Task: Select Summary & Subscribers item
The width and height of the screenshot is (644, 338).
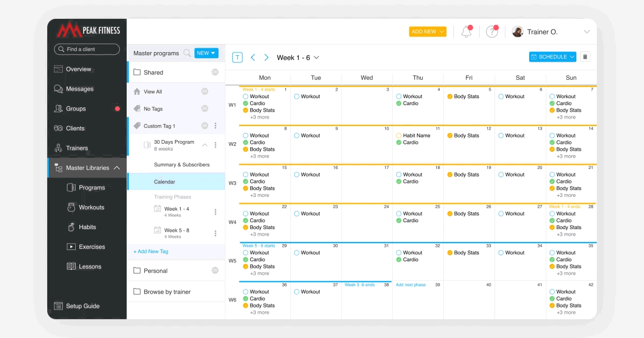Action: 181,165
